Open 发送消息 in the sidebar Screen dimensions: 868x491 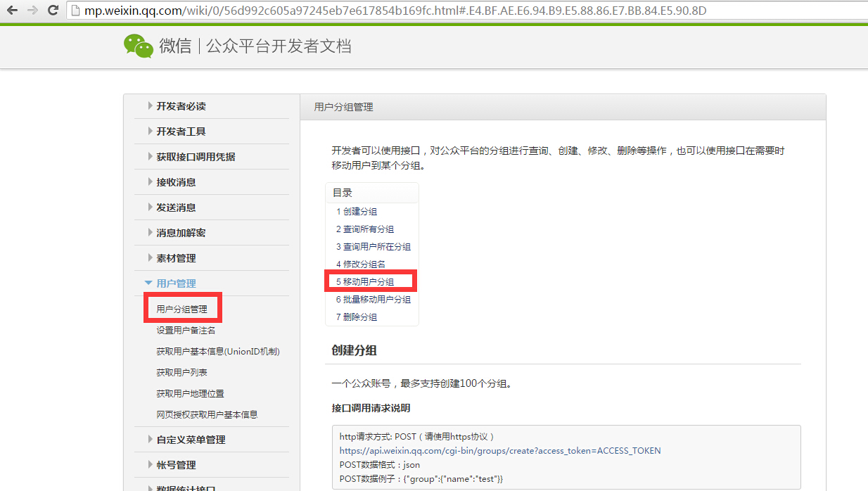pos(176,208)
